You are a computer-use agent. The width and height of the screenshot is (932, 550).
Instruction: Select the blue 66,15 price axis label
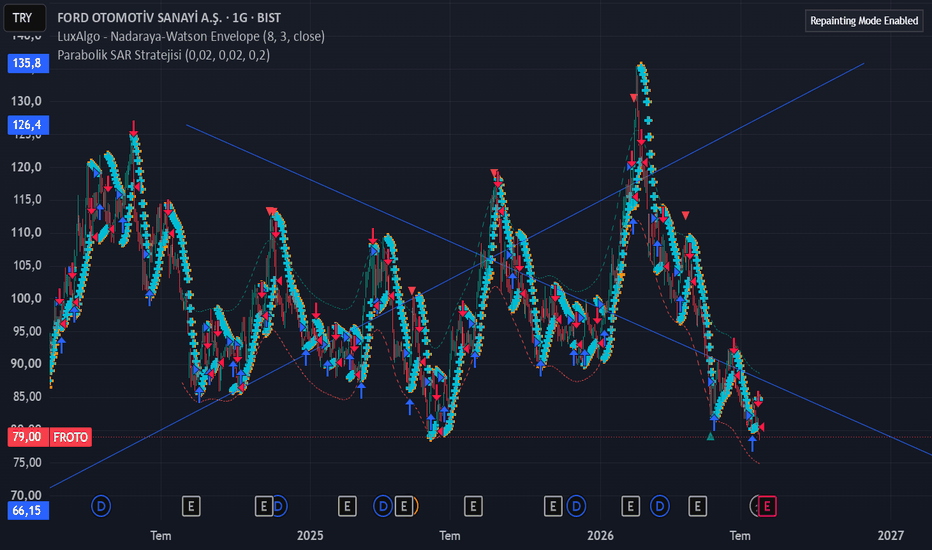[28, 511]
